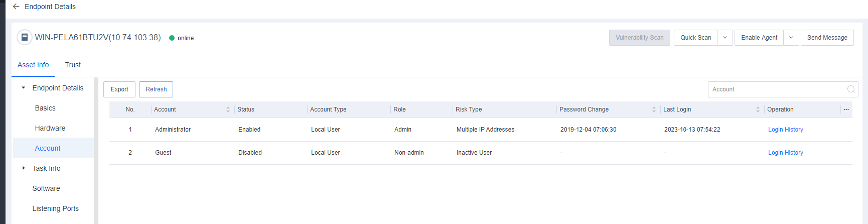This screenshot has width=868, height=224.
Task: Expand the Task Info tree section
Action: point(24,168)
